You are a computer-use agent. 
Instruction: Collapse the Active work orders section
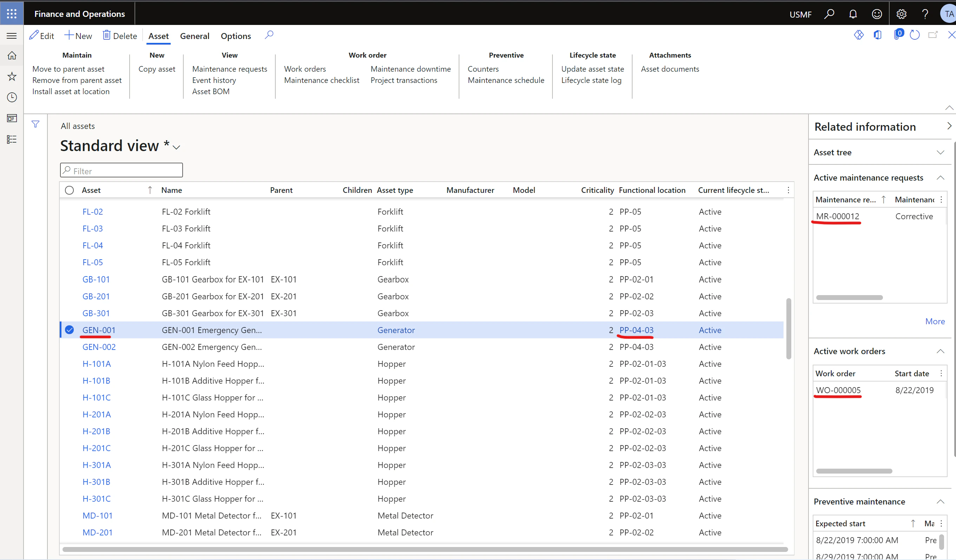pyautogui.click(x=940, y=351)
